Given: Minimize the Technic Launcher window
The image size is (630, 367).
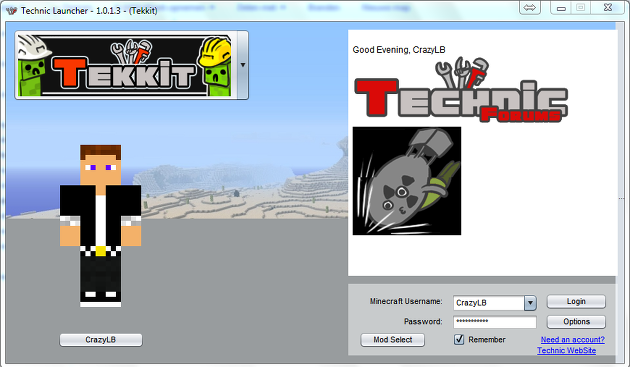Looking at the screenshot, I should coord(561,8).
